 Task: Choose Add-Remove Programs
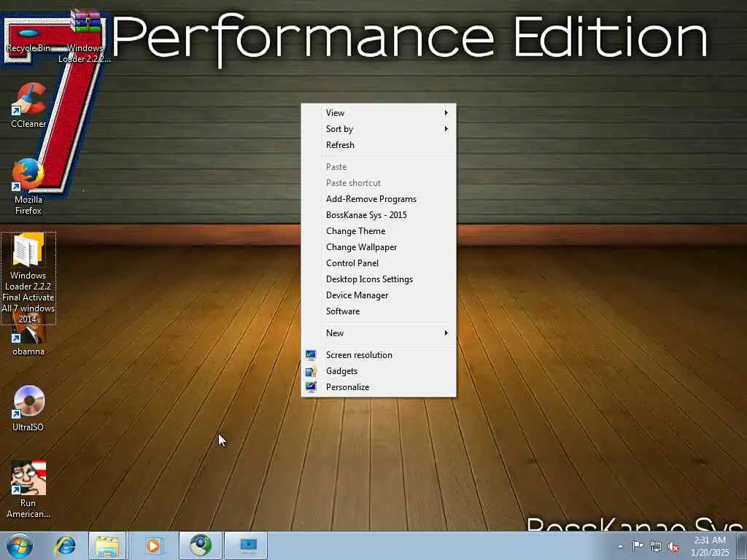click(x=379, y=199)
